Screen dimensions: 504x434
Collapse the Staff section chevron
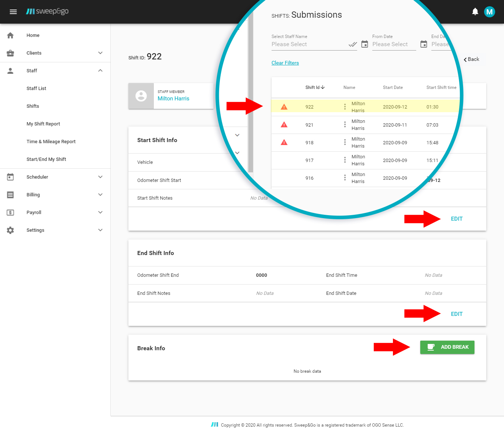100,71
